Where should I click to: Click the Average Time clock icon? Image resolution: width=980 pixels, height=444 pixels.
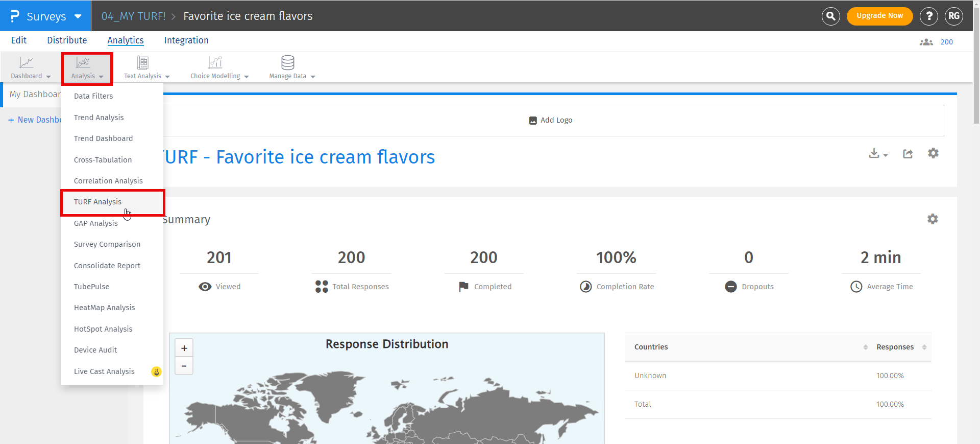[856, 287]
